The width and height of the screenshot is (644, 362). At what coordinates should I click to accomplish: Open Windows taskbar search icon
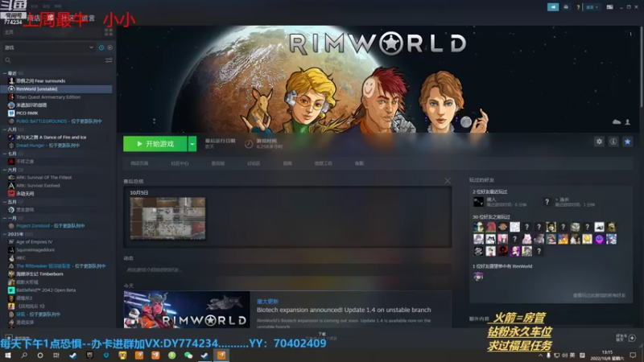pyautogui.click(x=24, y=356)
